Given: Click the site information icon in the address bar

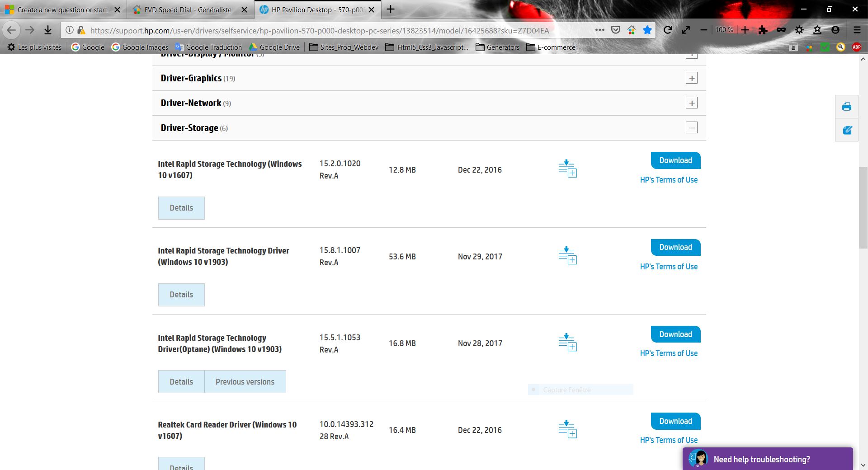Looking at the screenshot, I should pos(69,30).
